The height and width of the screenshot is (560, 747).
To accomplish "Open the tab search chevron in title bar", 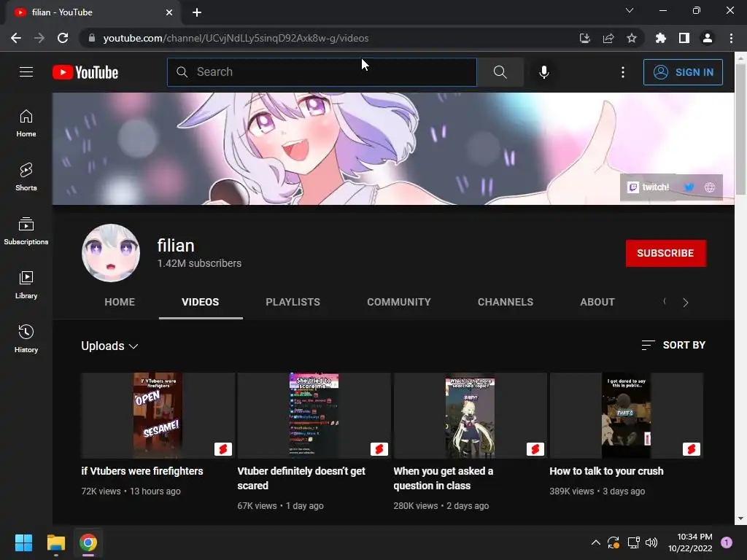I will [x=630, y=10].
